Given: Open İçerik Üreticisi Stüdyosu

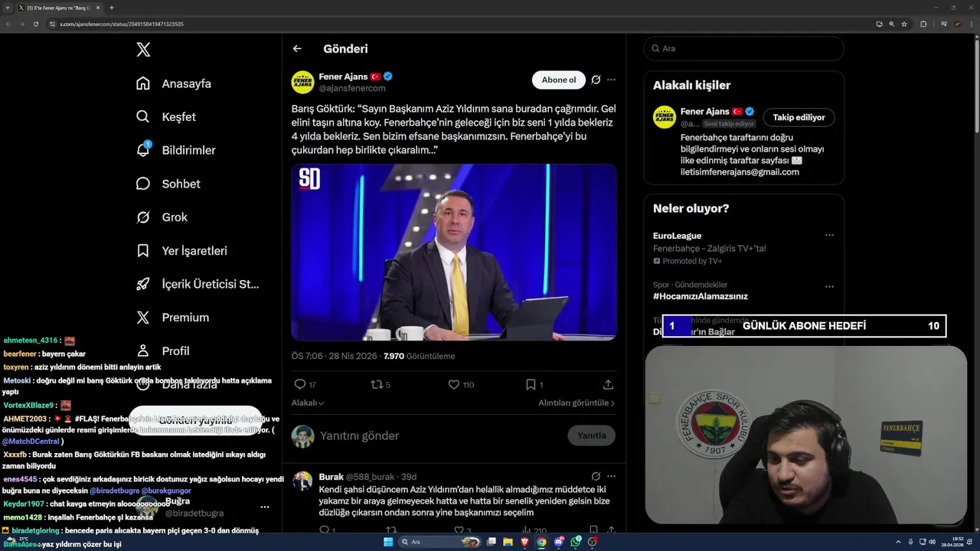Looking at the screenshot, I should coord(198,284).
